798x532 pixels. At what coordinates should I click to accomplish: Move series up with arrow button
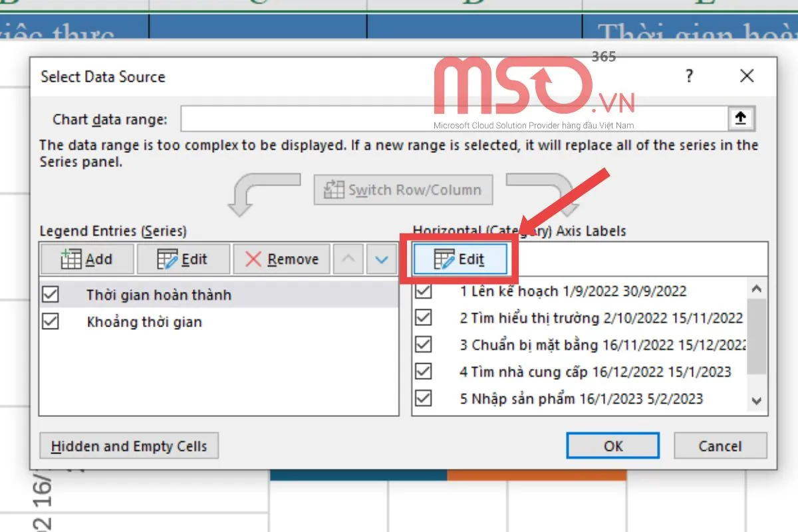point(348,259)
